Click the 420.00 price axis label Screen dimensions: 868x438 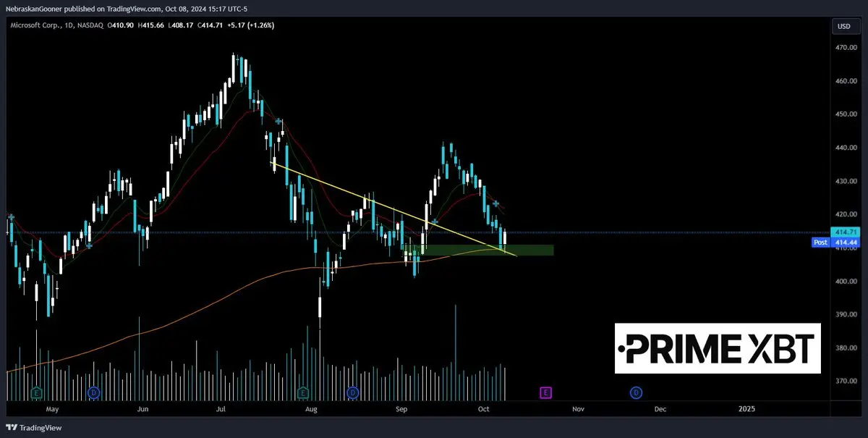tap(845, 214)
